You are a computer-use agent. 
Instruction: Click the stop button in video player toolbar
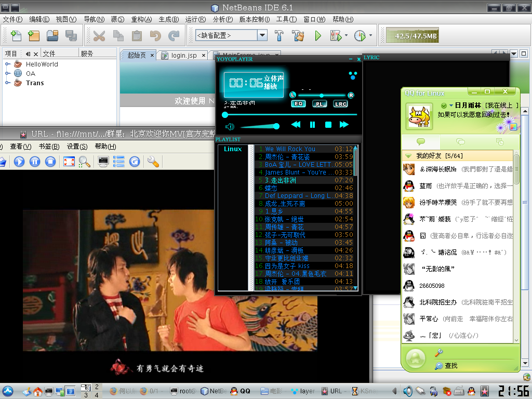coord(50,162)
